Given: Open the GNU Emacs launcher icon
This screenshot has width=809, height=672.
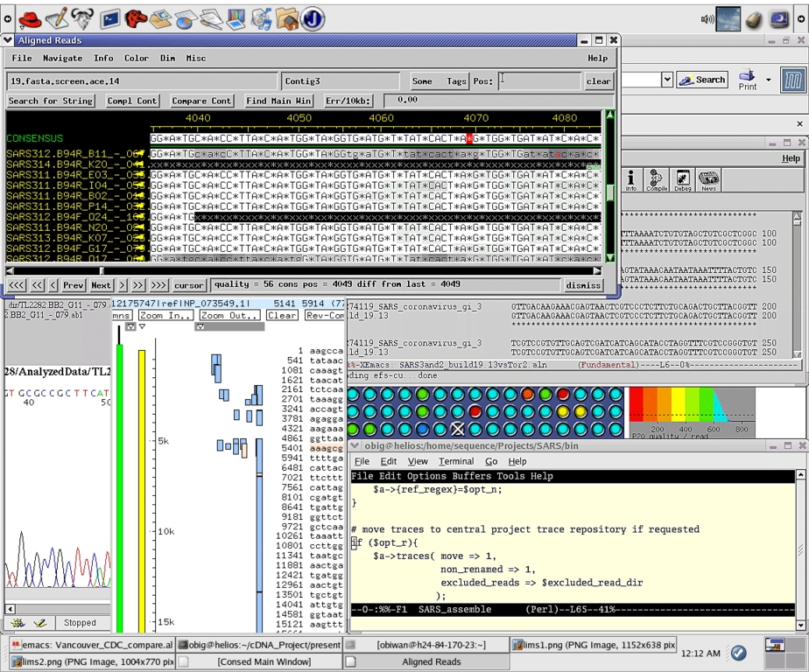Looking at the screenshot, I should (83, 17).
